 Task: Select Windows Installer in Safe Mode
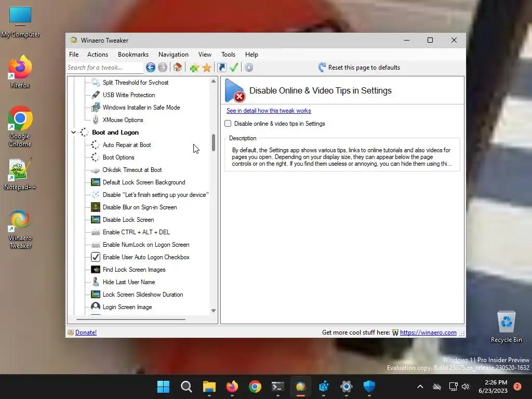click(x=141, y=108)
